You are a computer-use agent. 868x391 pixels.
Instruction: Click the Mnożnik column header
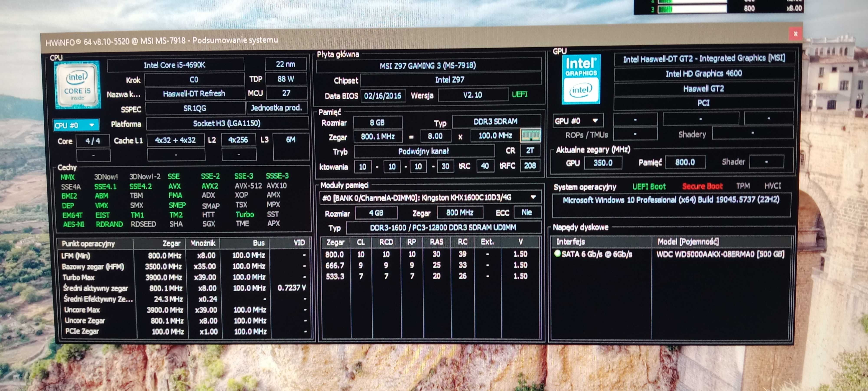point(203,243)
